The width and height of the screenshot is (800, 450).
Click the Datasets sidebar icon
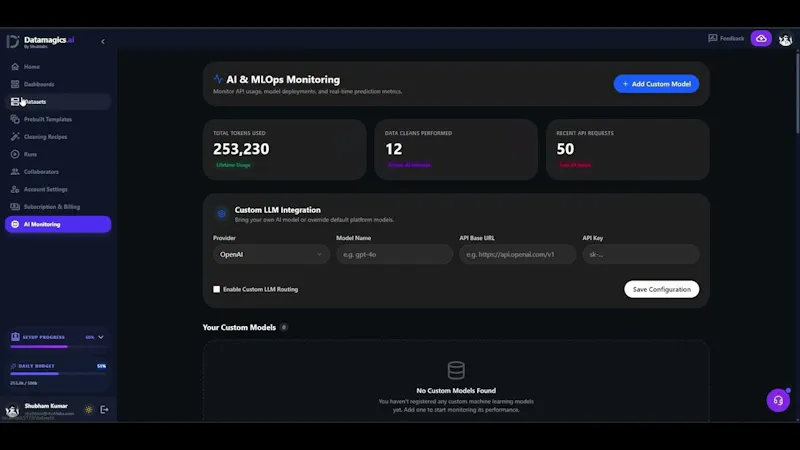(15, 102)
